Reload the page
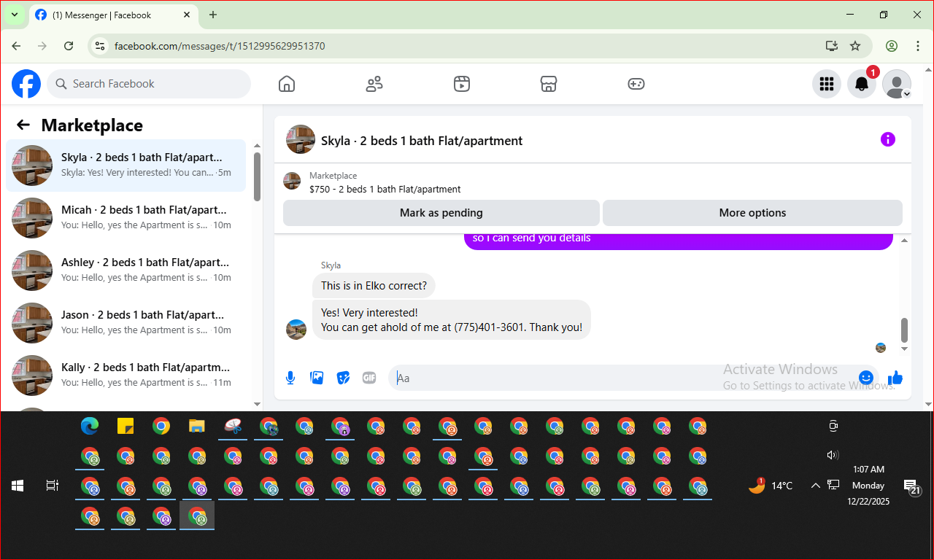Screen dimensions: 934x560 [x=69, y=46]
